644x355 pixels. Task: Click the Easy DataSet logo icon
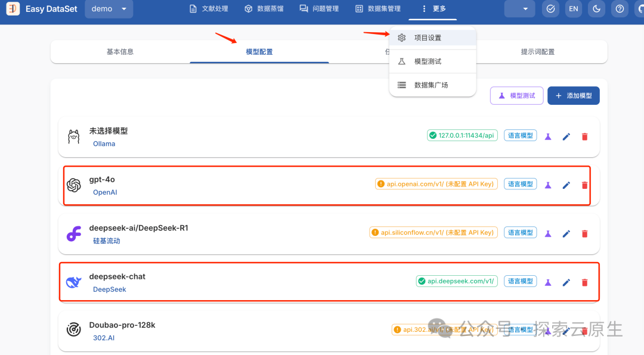[x=13, y=8]
